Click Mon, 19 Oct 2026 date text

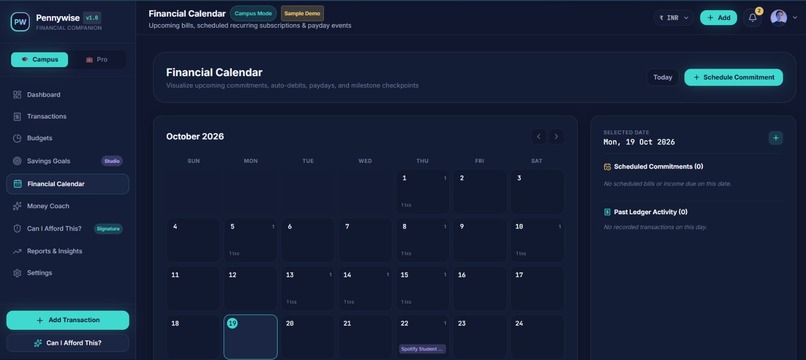click(639, 142)
